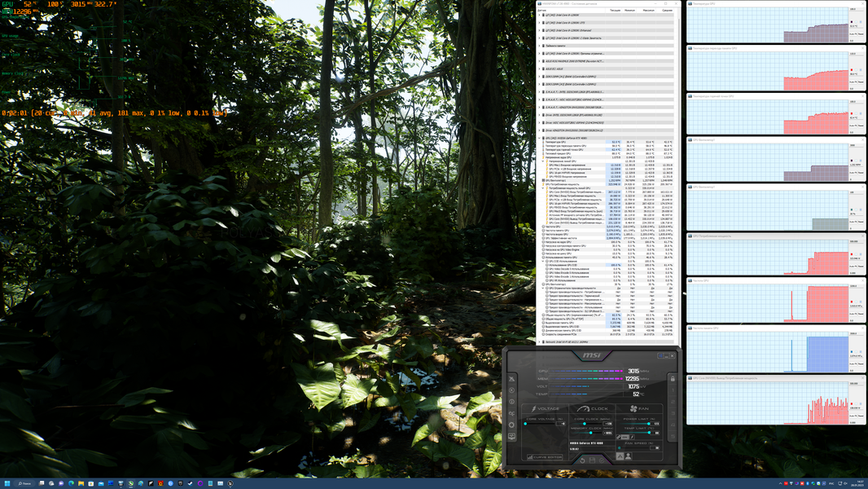Open MSI Afterburner information icon
This screenshot has width=868, height=489.
click(511, 402)
